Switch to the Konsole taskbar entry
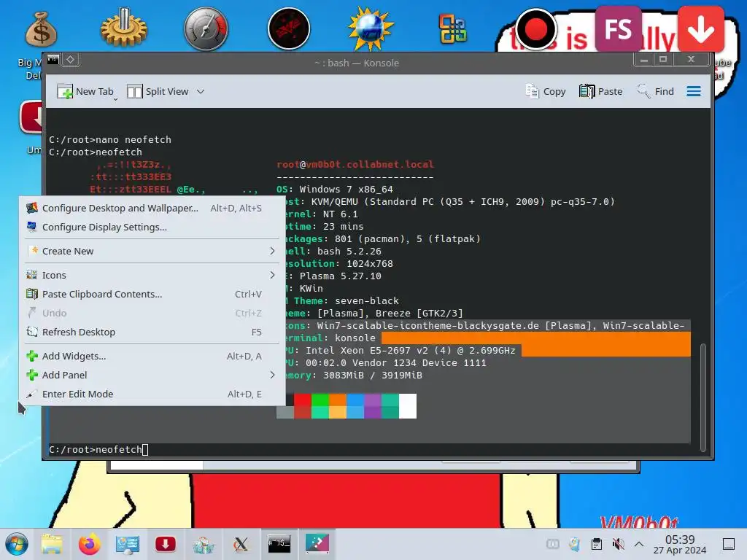The width and height of the screenshot is (747, 560). (279, 544)
